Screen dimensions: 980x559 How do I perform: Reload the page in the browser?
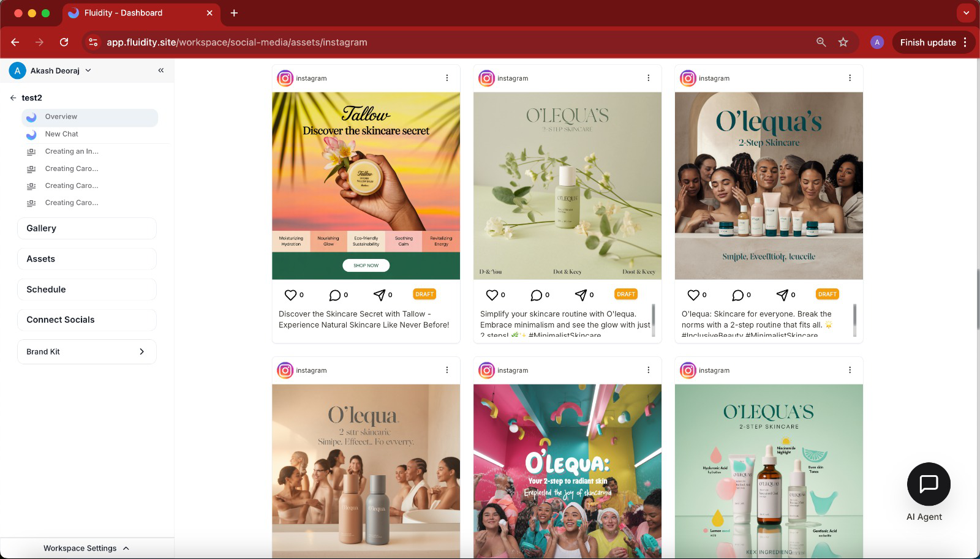click(x=64, y=42)
